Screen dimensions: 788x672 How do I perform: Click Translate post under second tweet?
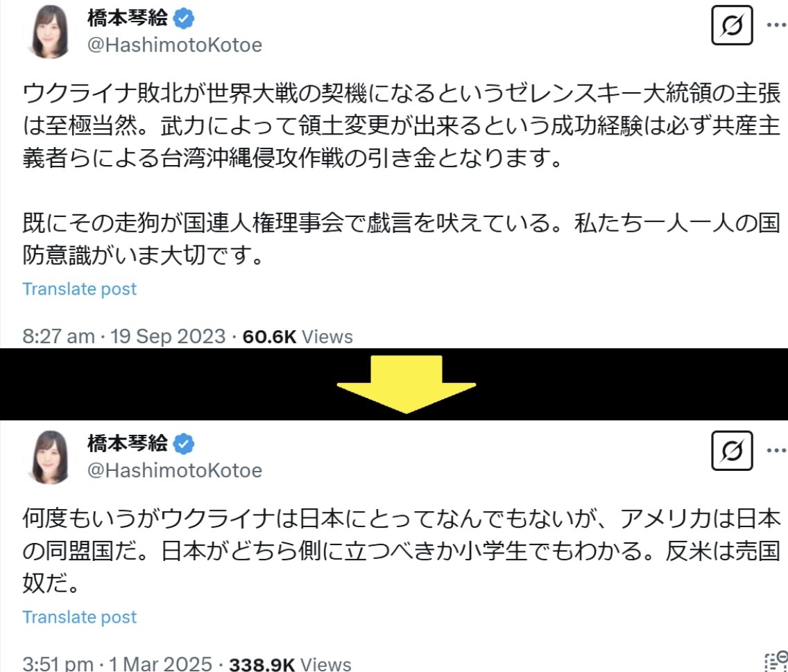click(79, 617)
